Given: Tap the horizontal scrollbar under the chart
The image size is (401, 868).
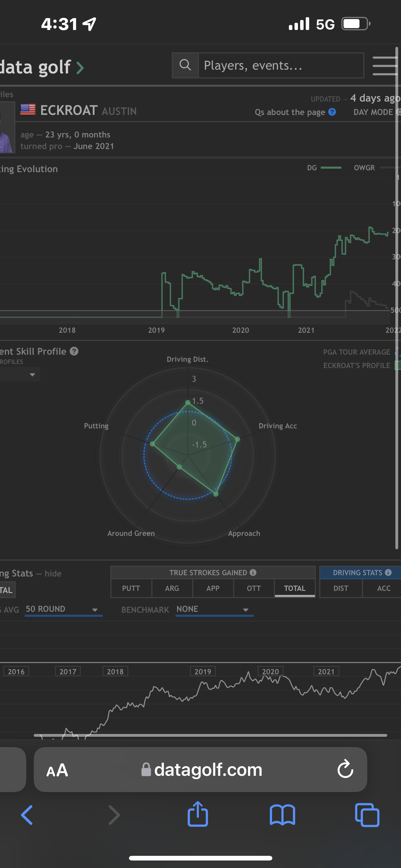Looking at the screenshot, I should 210,735.
